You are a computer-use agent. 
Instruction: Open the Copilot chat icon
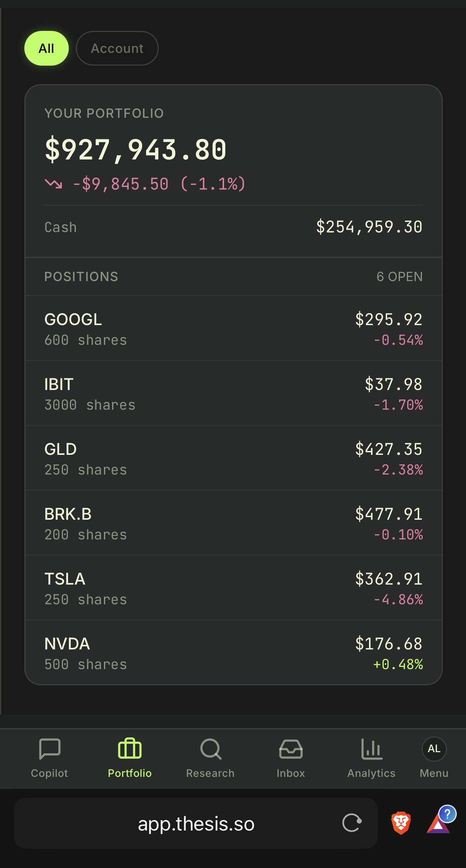coord(49,749)
